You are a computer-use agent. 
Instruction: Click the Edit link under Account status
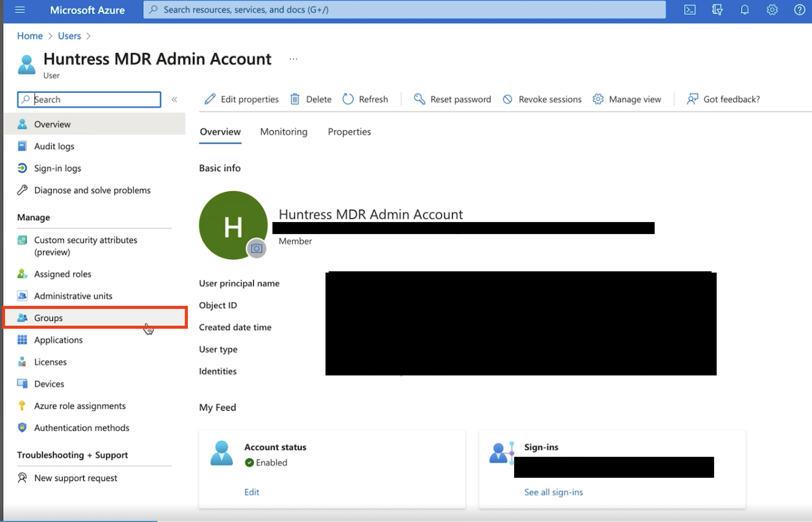[252, 492]
